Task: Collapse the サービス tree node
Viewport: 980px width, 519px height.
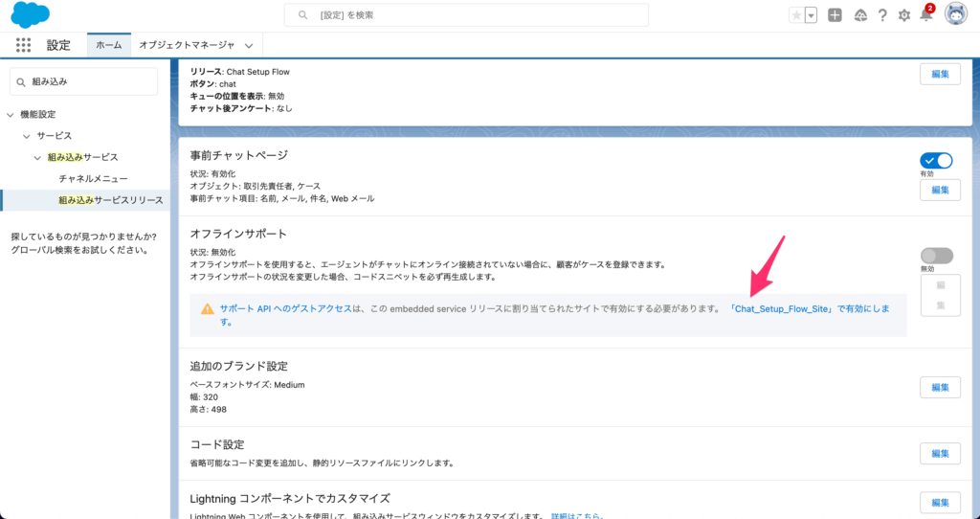Action: pos(26,136)
